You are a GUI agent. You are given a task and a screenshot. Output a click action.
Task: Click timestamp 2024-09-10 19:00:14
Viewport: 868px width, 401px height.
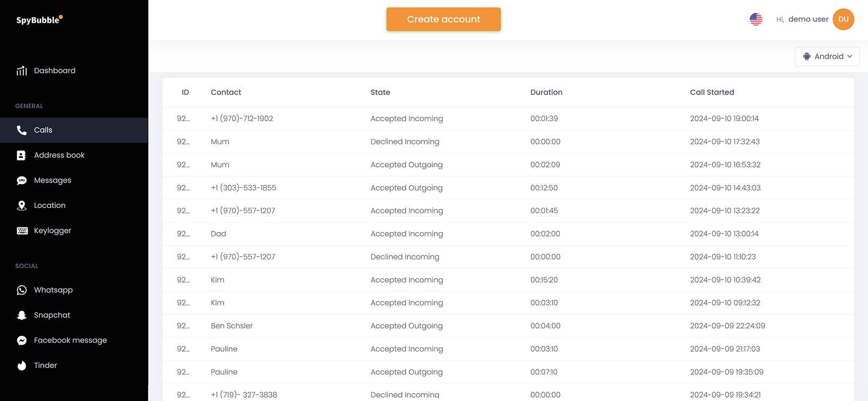[x=724, y=119]
